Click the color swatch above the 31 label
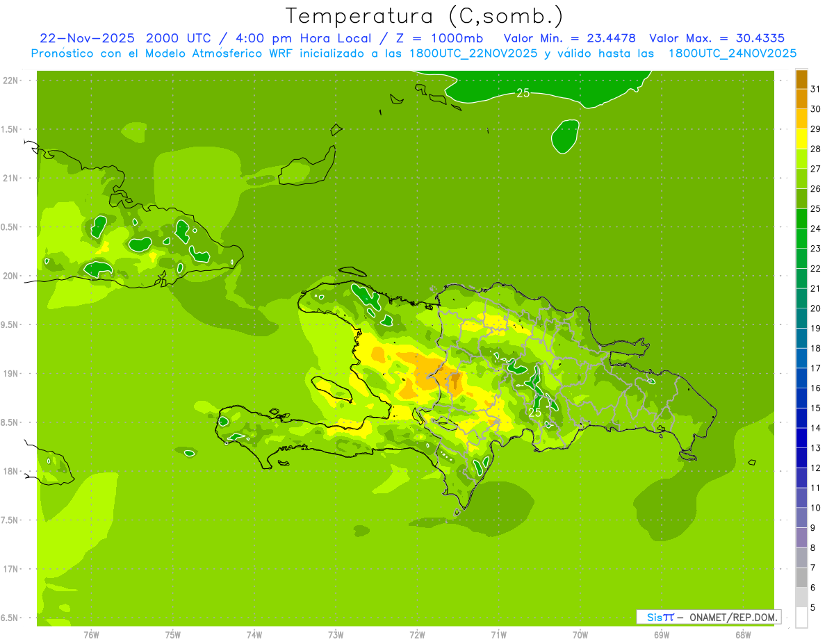 801,79
